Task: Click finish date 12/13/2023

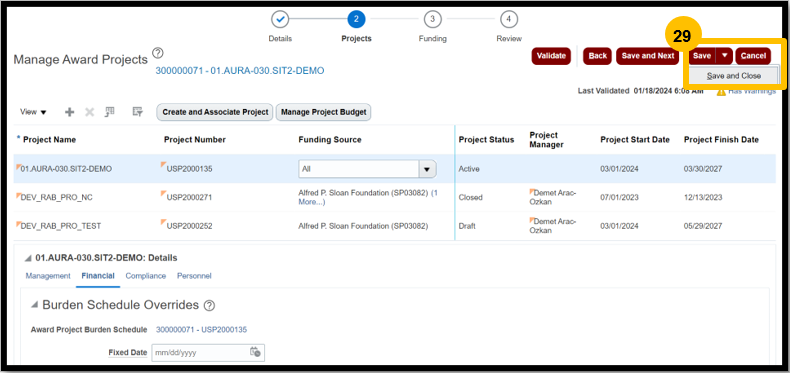Action: (703, 198)
